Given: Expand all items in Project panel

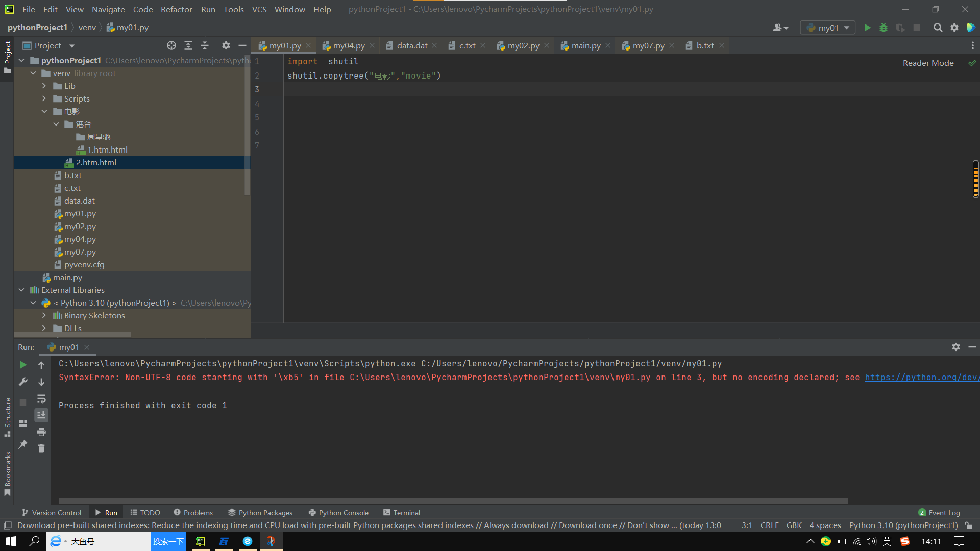Looking at the screenshot, I should click(188, 45).
